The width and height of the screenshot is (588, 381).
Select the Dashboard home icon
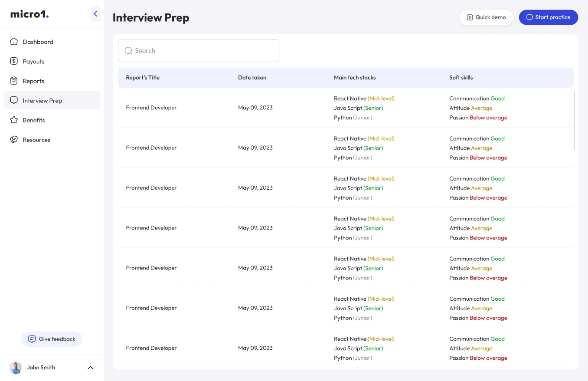click(x=14, y=41)
